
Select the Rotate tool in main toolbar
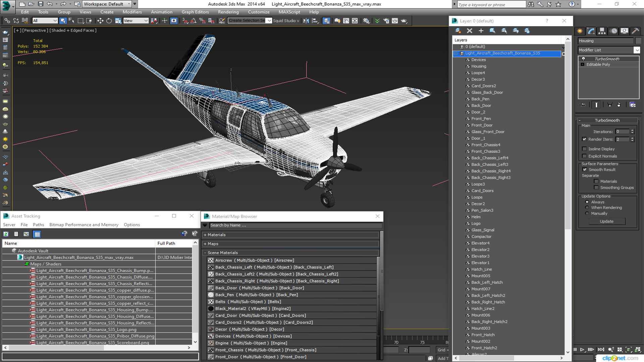pyautogui.click(x=109, y=21)
